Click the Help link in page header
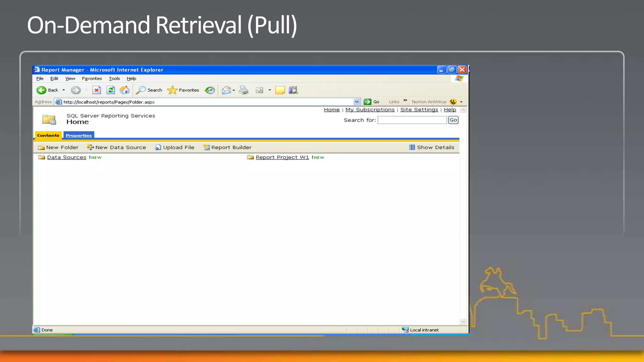 [450, 110]
